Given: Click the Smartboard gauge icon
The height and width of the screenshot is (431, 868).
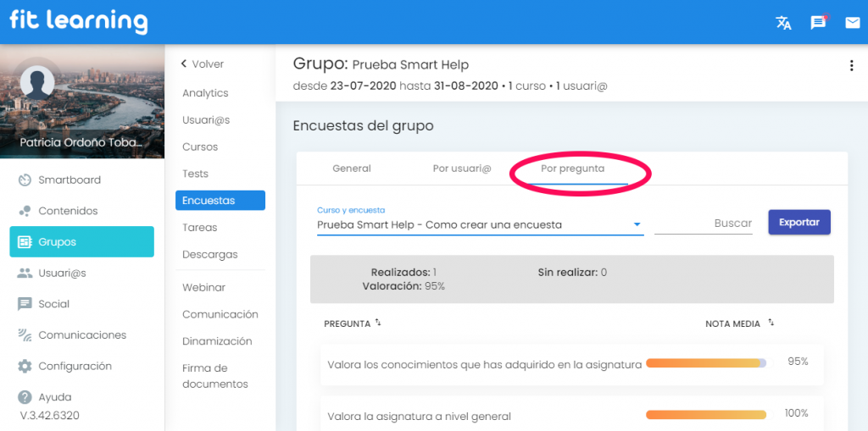Looking at the screenshot, I should click(x=25, y=180).
